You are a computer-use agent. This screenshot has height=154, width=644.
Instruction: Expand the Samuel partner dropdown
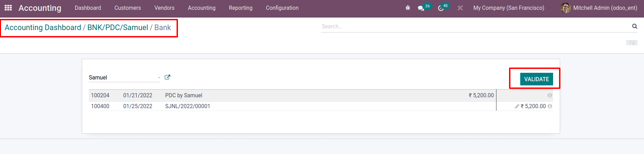159,78
